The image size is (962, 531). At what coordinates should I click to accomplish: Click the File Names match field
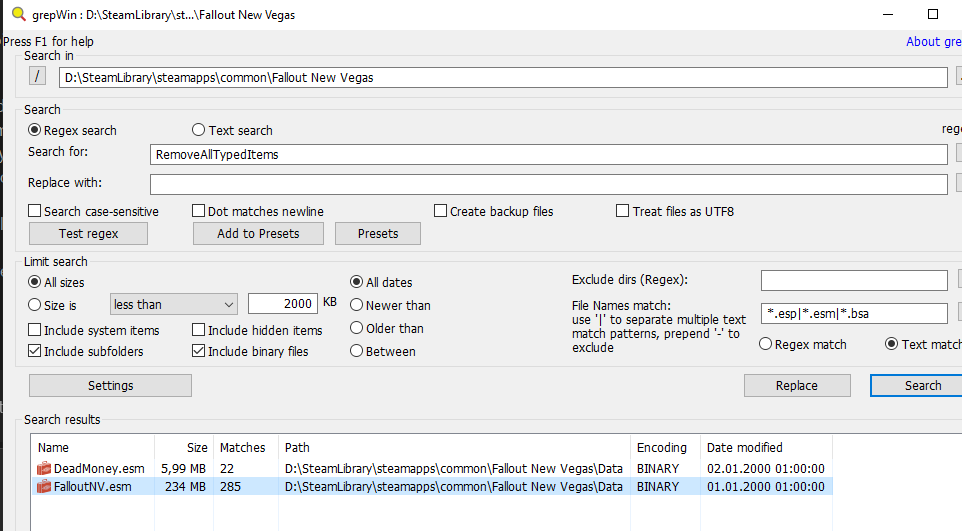(x=854, y=314)
